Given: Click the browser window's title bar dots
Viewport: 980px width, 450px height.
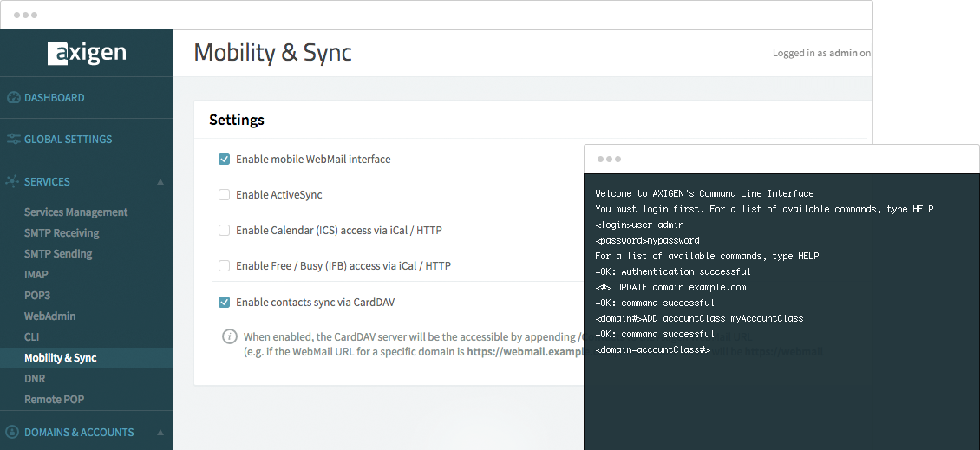Looking at the screenshot, I should 25,15.
